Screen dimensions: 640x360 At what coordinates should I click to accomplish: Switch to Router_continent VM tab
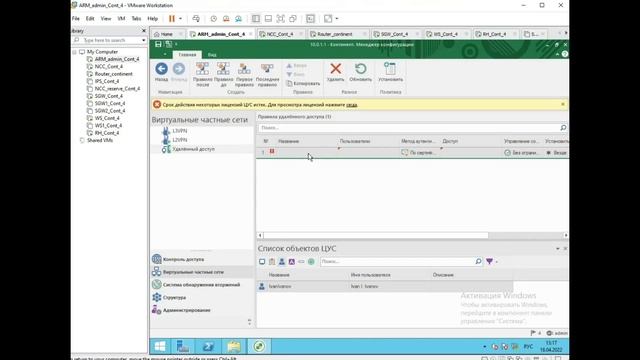pyautogui.click(x=335, y=34)
